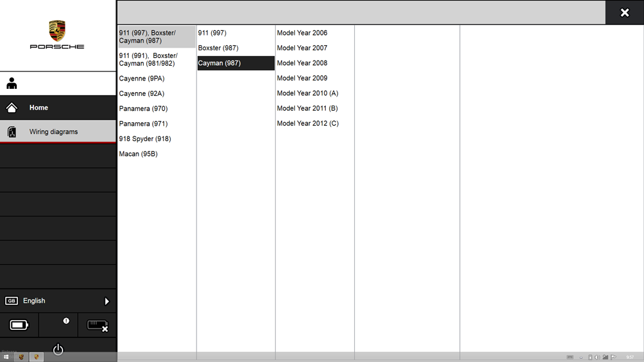Close the selection panel with X
The width and height of the screenshot is (644, 362).
tap(625, 13)
